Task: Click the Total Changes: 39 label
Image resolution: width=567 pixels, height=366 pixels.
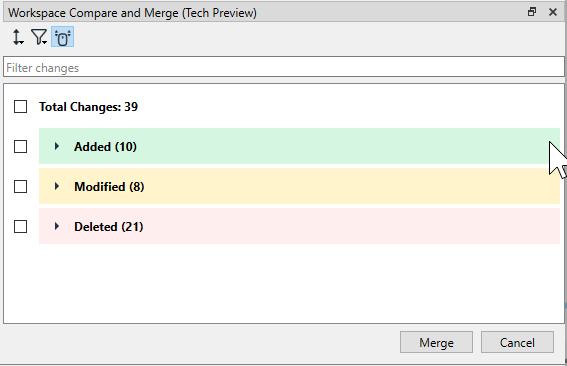Action: click(89, 107)
